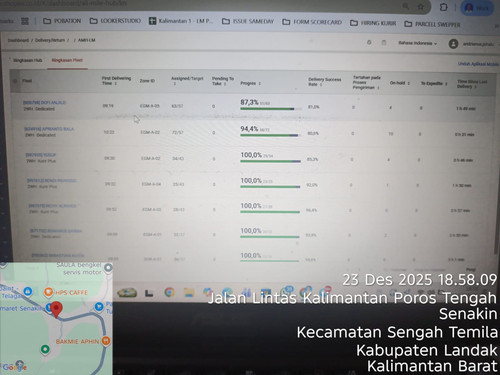Sort by First Delivering Time column

tap(116, 81)
